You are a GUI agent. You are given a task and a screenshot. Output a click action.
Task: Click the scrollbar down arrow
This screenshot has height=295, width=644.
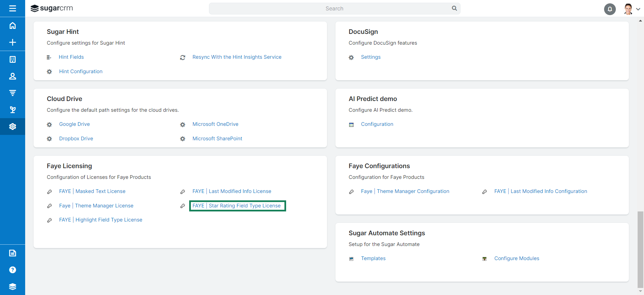[x=640, y=292]
